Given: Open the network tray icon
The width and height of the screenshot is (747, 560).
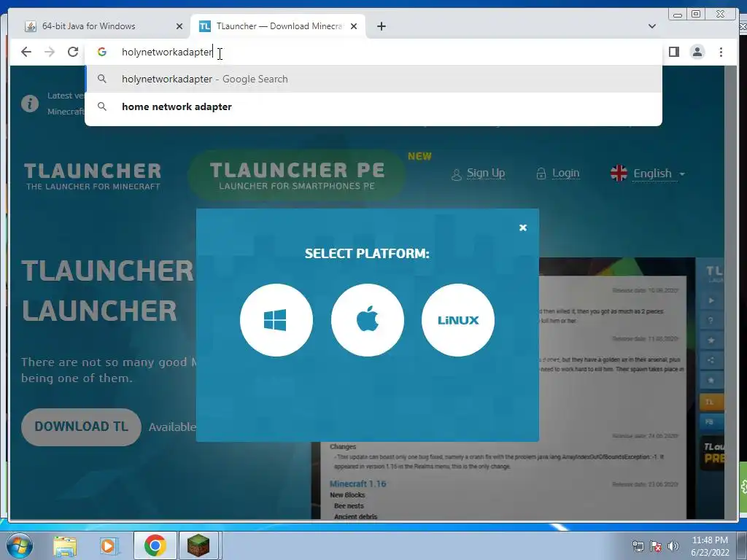Looking at the screenshot, I should tap(638, 546).
